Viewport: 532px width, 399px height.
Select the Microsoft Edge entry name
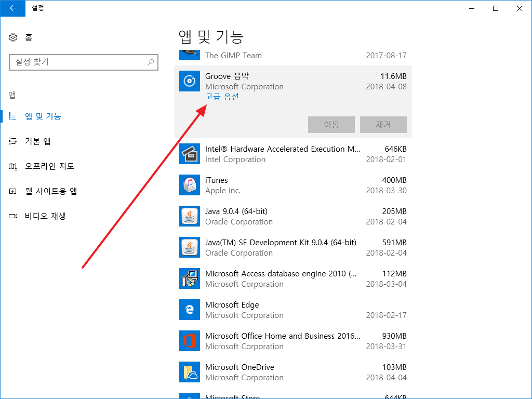pyautogui.click(x=232, y=305)
